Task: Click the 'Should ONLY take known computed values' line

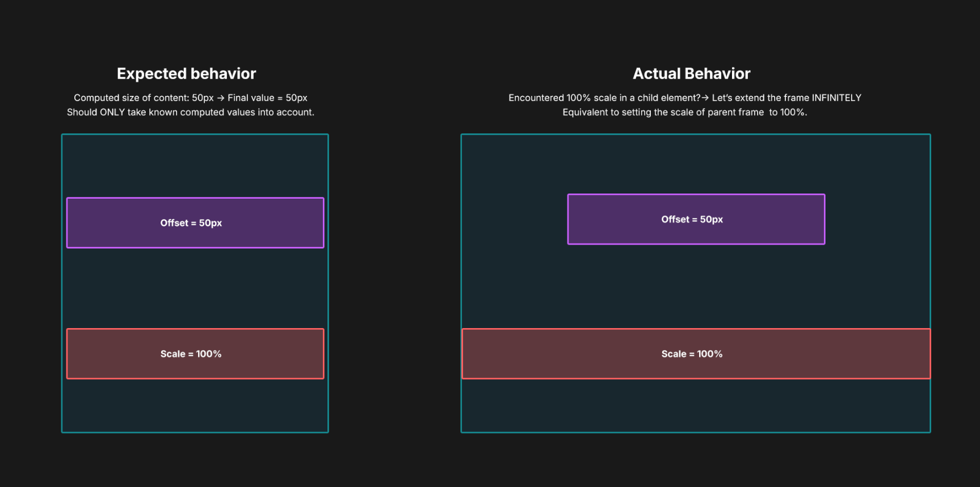Action: (191, 112)
